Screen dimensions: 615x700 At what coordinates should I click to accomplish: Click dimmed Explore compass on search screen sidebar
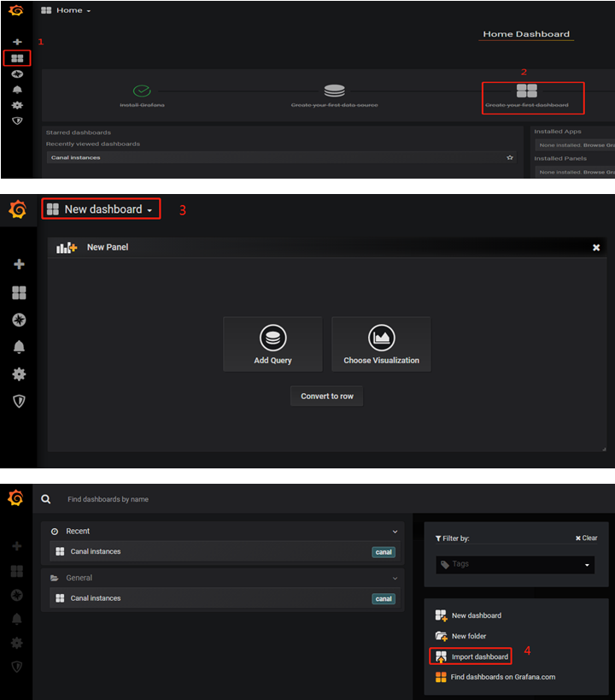pyautogui.click(x=16, y=595)
